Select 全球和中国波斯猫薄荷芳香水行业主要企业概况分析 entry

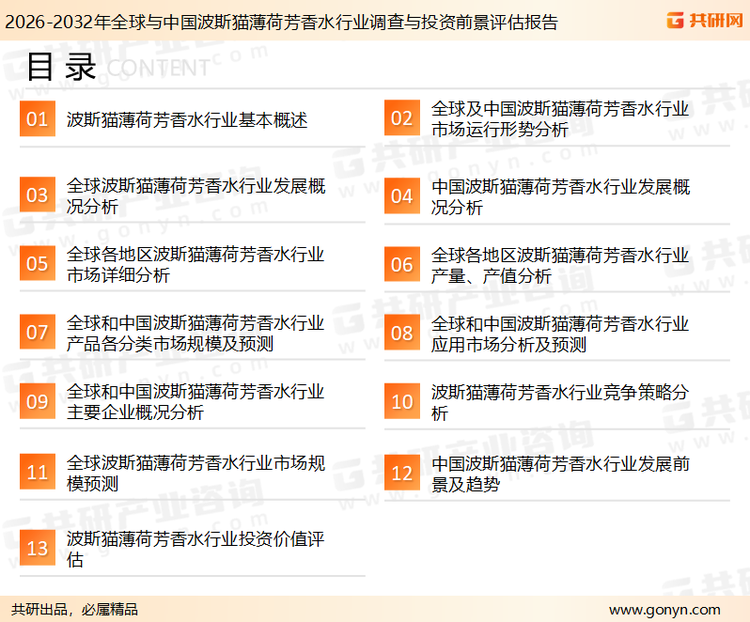(x=195, y=402)
